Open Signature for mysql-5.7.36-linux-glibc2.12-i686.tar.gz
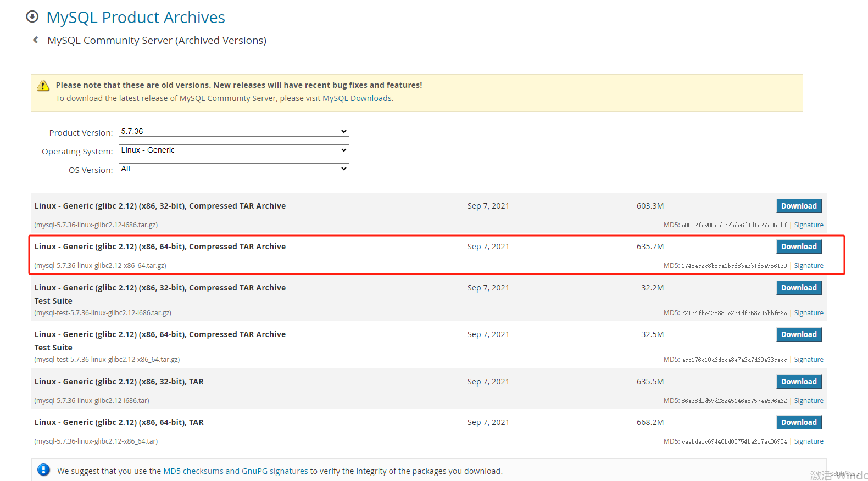 809,225
